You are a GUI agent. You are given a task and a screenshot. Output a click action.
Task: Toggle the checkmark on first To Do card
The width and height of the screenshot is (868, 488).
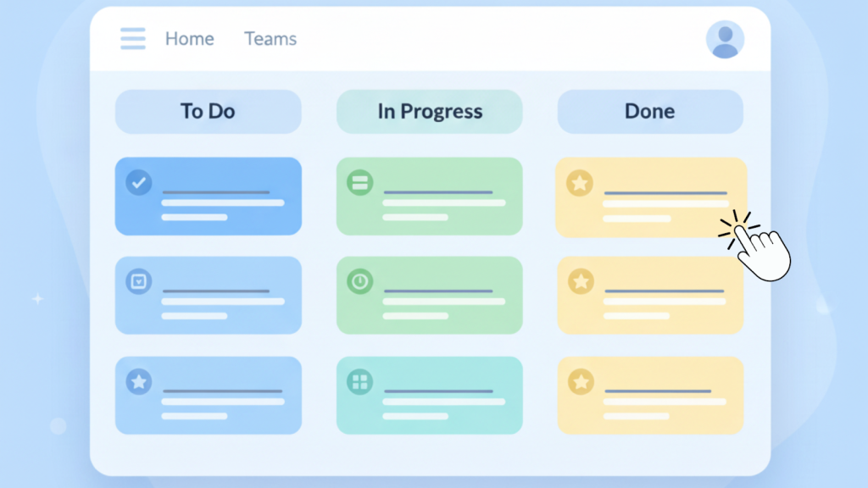point(139,182)
